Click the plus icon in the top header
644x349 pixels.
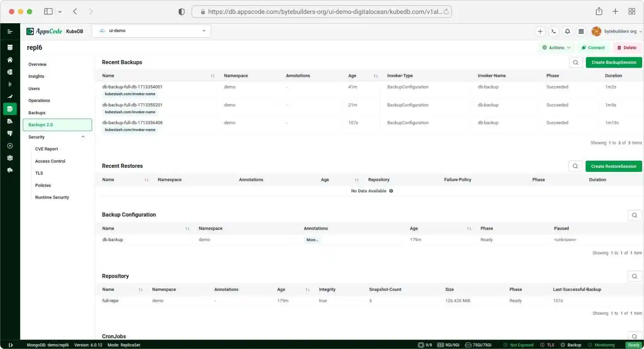coord(540,31)
